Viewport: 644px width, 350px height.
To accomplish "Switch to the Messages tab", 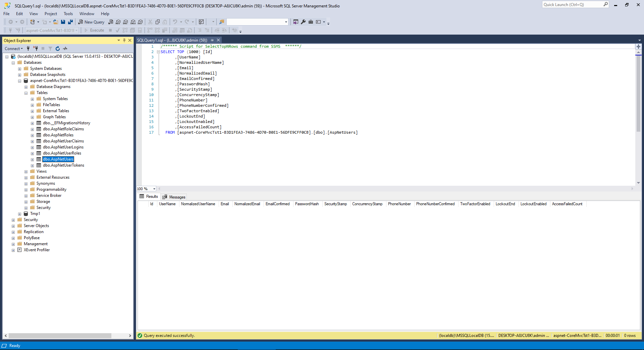I will click(x=174, y=197).
